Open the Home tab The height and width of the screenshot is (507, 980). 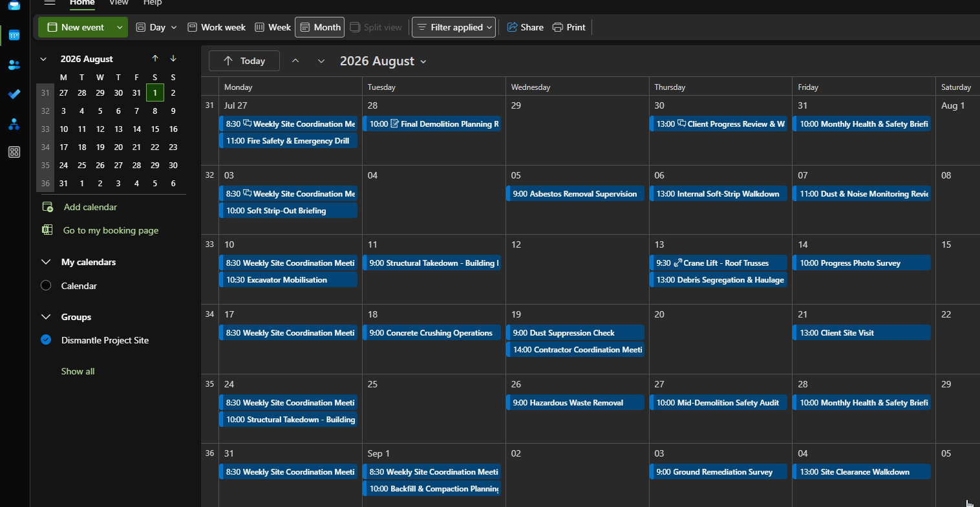tap(82, 3)
